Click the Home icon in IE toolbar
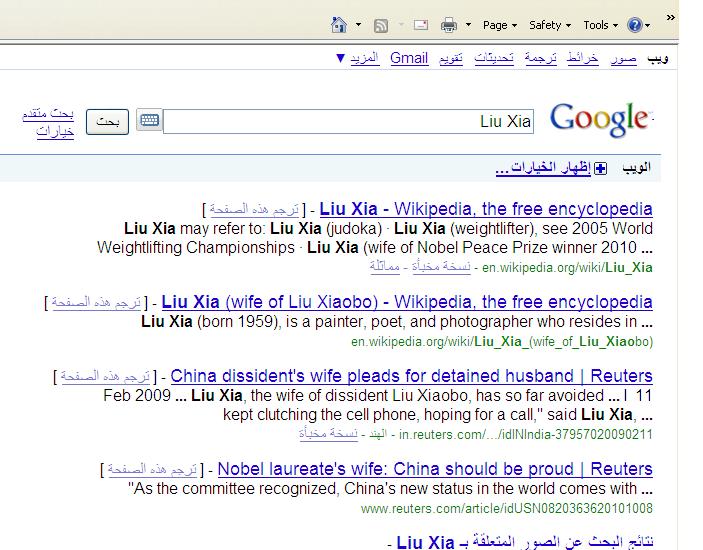 point(338,25)
